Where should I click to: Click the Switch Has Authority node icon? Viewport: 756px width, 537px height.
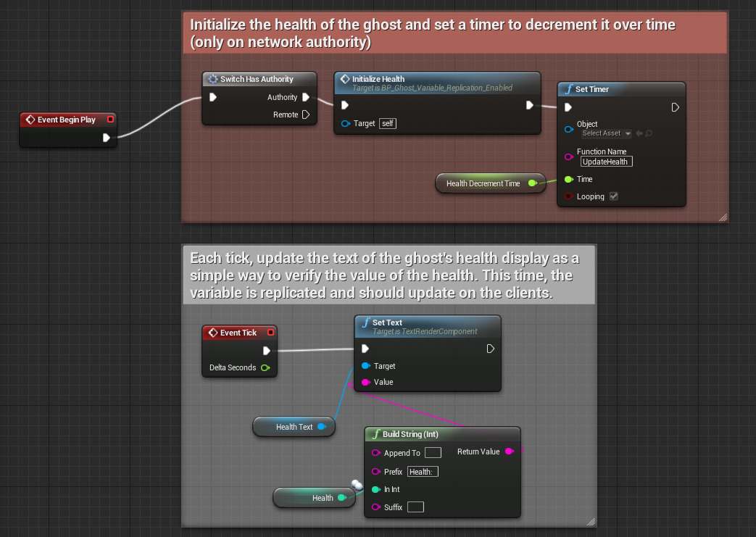[212, 79]
